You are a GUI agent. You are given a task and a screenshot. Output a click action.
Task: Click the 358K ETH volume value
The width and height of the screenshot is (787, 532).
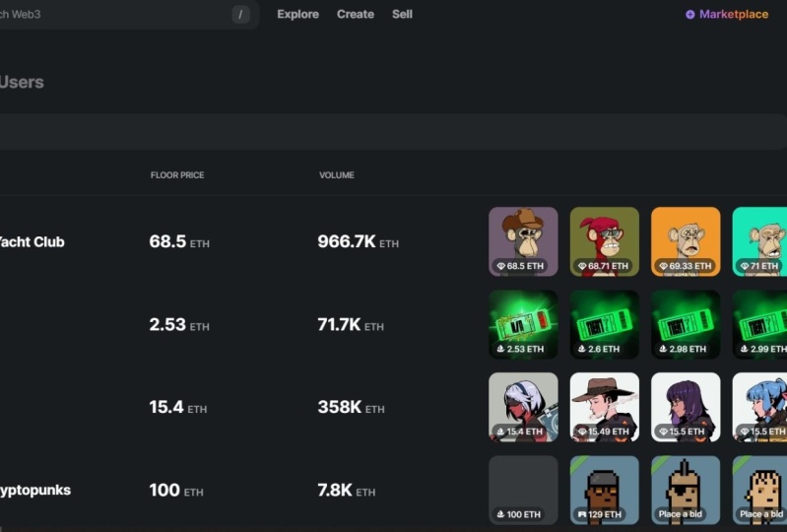(351, 407)
